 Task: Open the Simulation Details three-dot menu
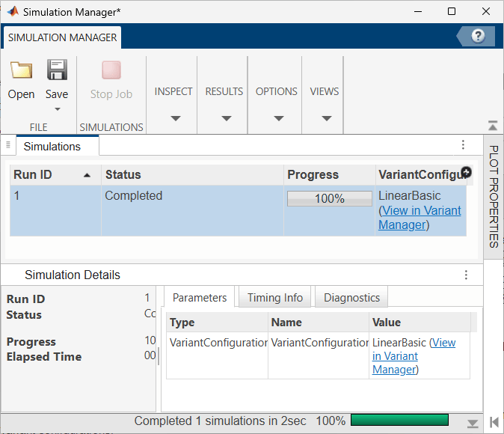466,275
